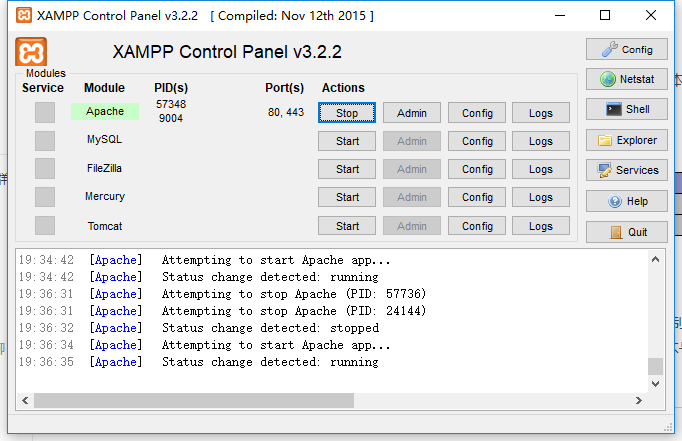Select the FileZilla module label
The height and width of the screenshot is (441, 682).
104,168
